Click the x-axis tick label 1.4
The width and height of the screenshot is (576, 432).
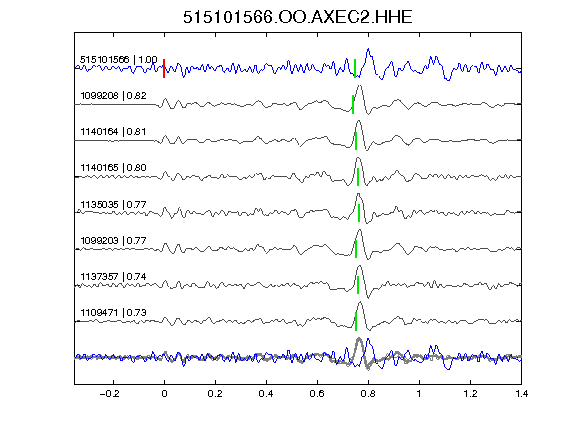pyautogui.click(x=522, y=394)
